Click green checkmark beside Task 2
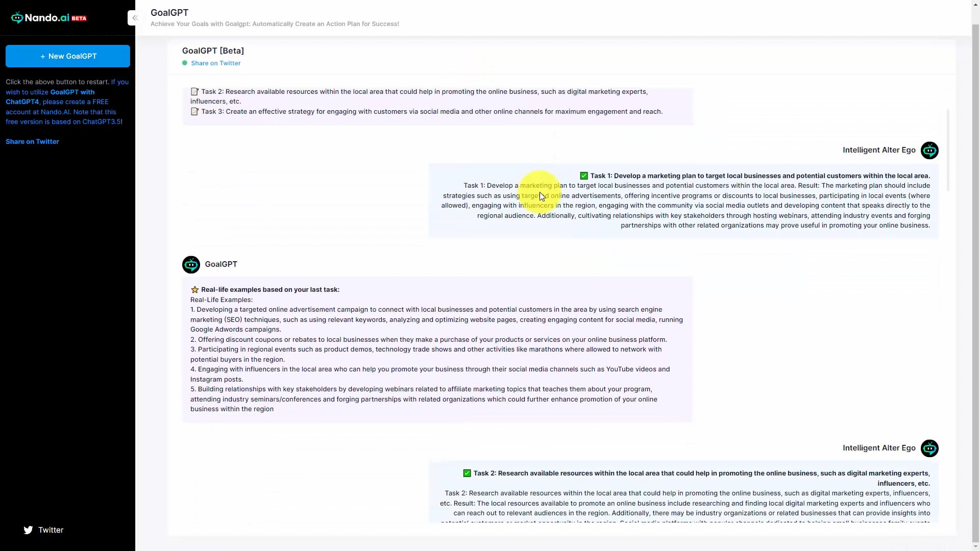 467,473
